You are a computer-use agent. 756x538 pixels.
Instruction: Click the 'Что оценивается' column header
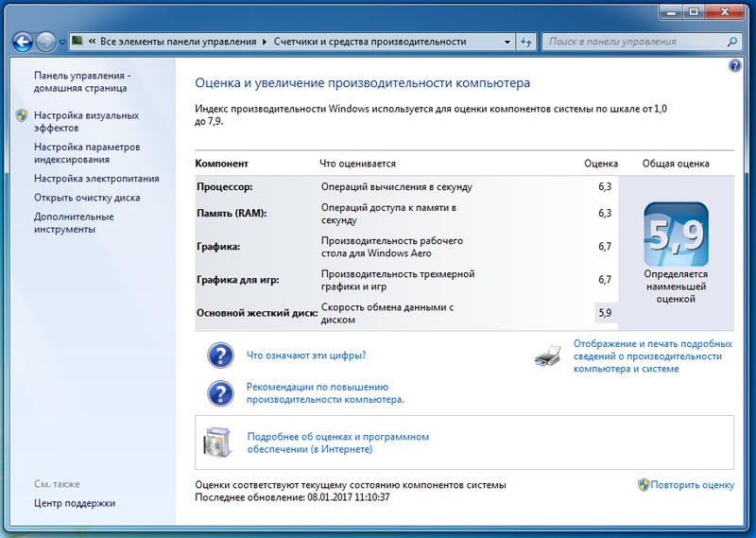357,164
